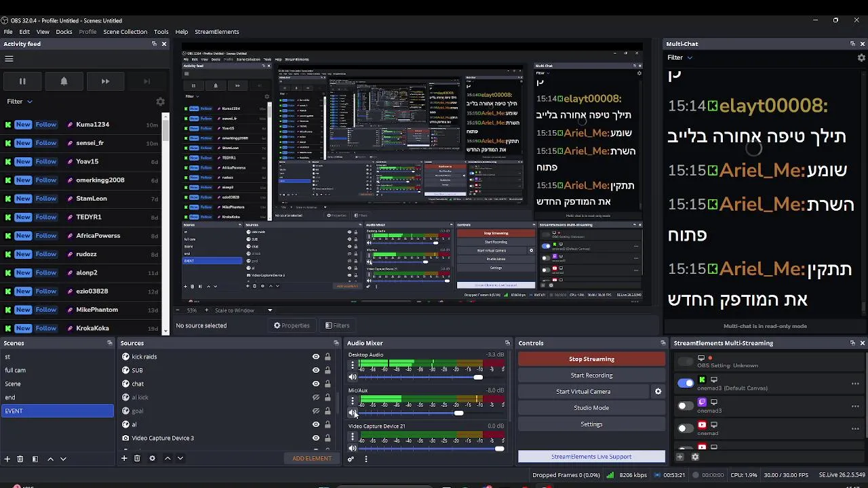This screenshot has width=868, height=488.
Task: Disable the Kick onemad3 Default Canvas toggle
Action: (x=686, y=383)
